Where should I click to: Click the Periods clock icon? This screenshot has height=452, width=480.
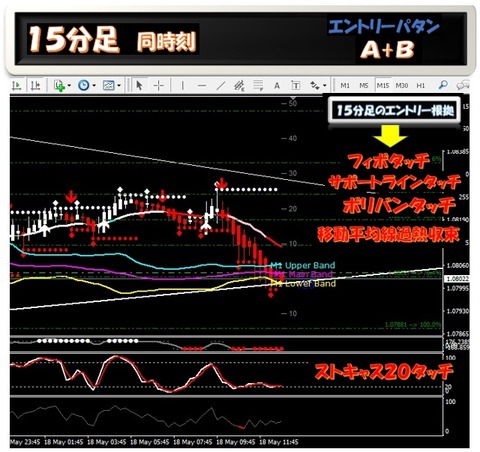tap(84, 86)
